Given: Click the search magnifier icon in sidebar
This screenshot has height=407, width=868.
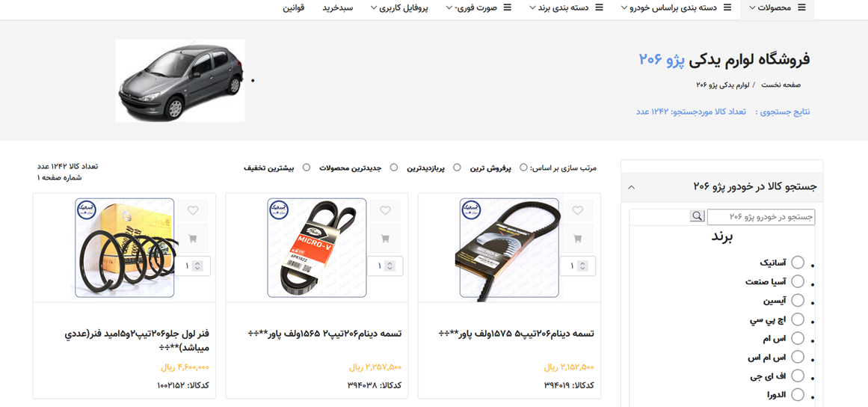Looking at the screenshot, I should [x=697, y=216].
